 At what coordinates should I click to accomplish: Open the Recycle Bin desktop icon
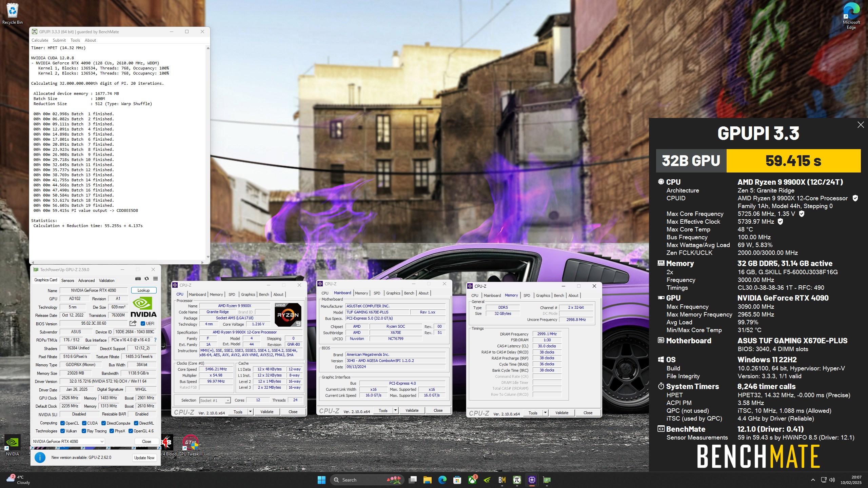tap(13, 14)
